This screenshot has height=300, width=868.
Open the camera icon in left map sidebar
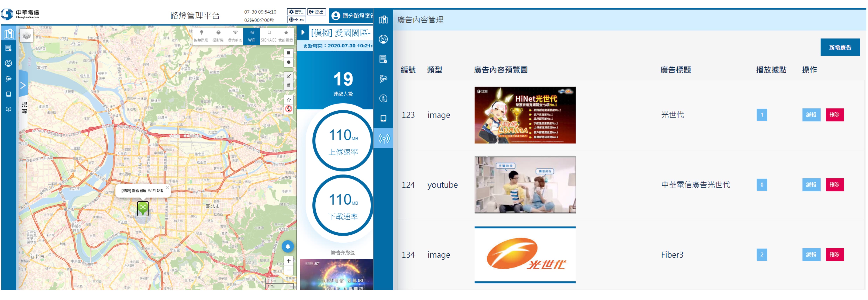tap(8, 79)
